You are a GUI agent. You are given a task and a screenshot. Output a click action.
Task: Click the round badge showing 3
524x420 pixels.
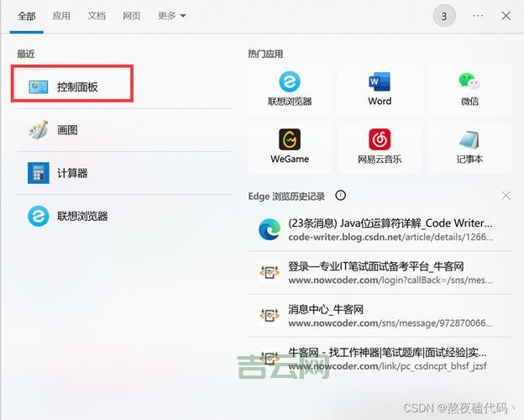pyautogui.click(x=444, y=16)
